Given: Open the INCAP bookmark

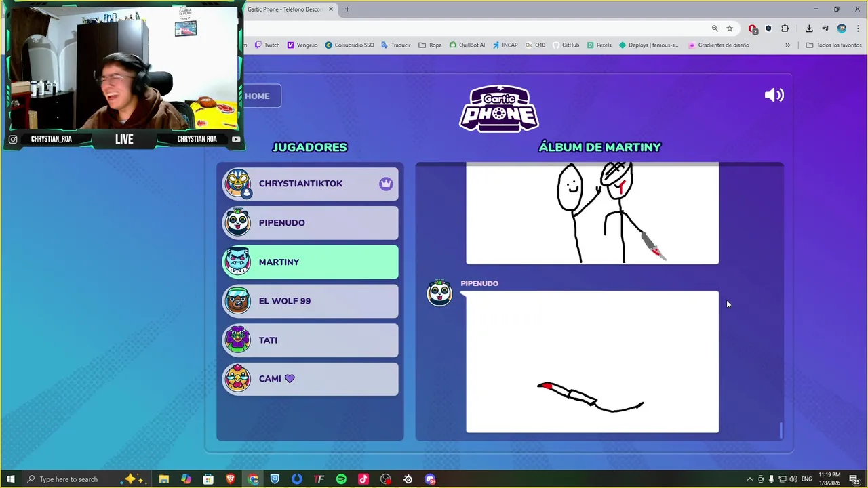Looking at the screenshot, I should (505, 45).
